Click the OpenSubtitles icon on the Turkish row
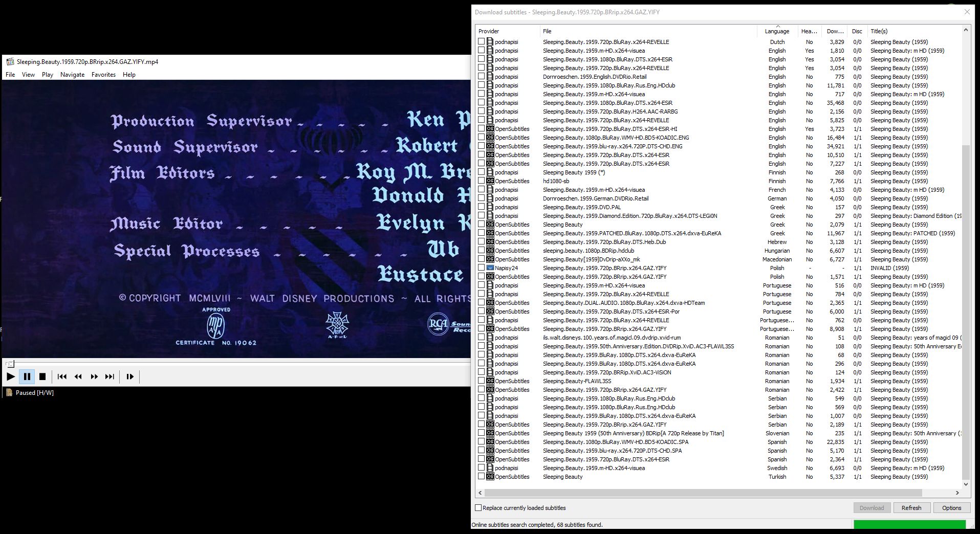980x534 pixels. (x=490, y=477)
